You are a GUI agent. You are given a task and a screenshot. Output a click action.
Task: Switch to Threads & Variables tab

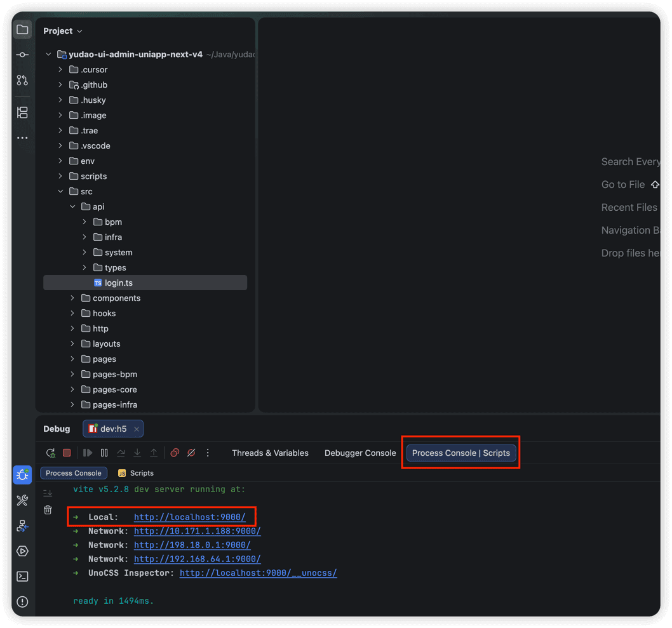click(270, 453)
